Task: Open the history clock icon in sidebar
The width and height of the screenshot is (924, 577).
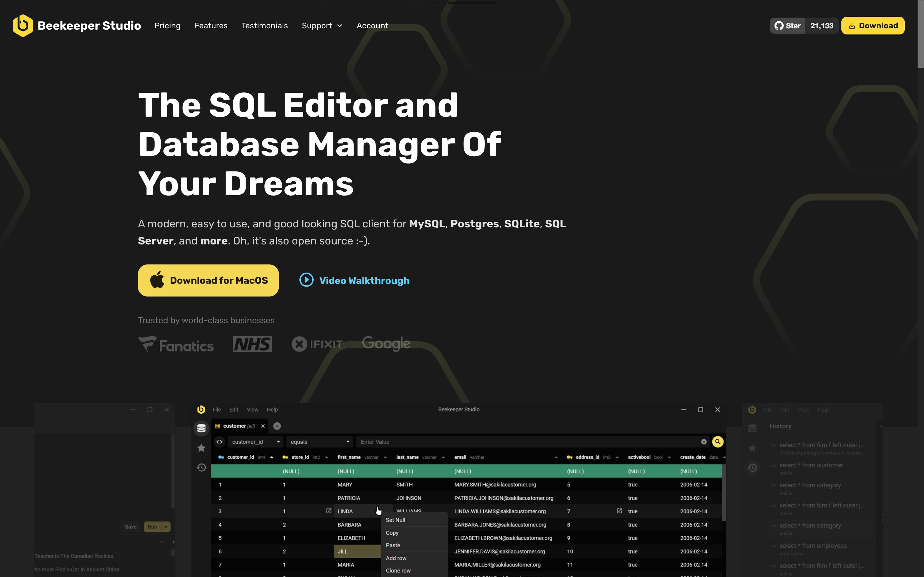Action: coord(201,467)
